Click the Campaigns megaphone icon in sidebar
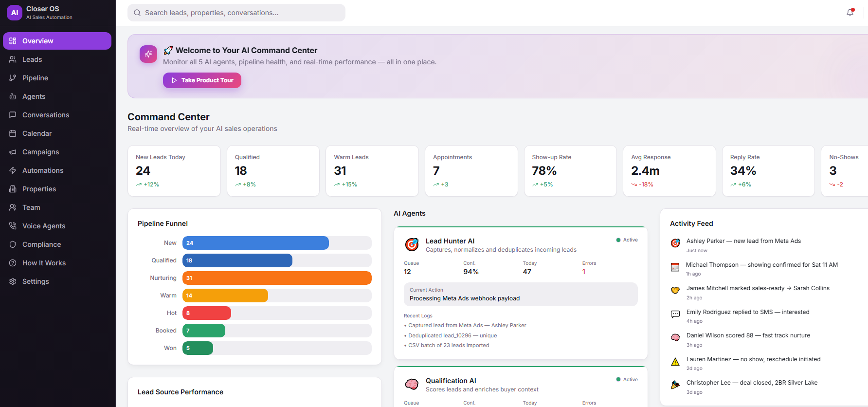This screenshot has width=868, height=407. tap(13, 152)
